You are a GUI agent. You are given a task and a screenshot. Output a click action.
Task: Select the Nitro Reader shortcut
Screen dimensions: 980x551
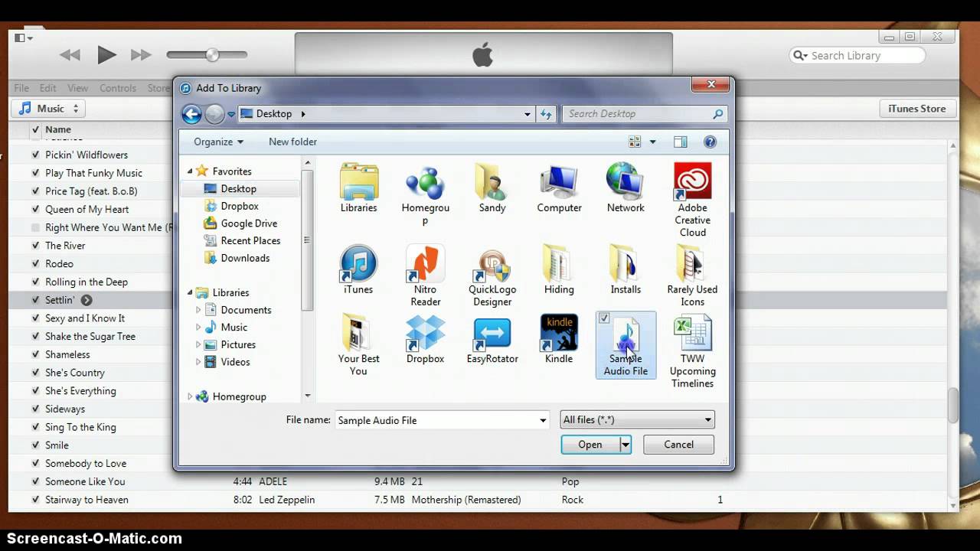tap(425, 276)
